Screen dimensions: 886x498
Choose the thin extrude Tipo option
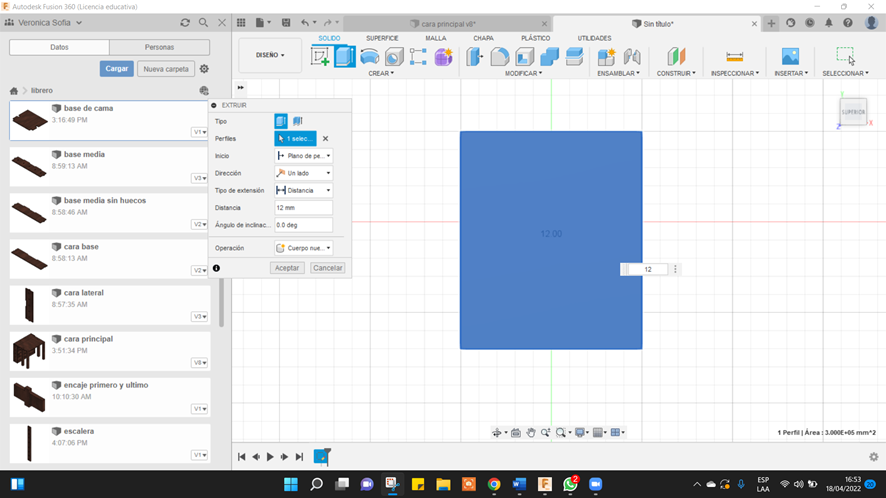pos(298,121)
